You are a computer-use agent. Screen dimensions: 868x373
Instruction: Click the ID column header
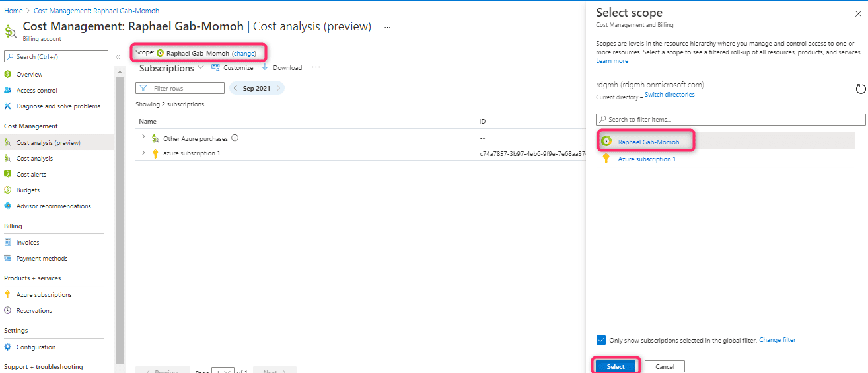tap(482, 122)
